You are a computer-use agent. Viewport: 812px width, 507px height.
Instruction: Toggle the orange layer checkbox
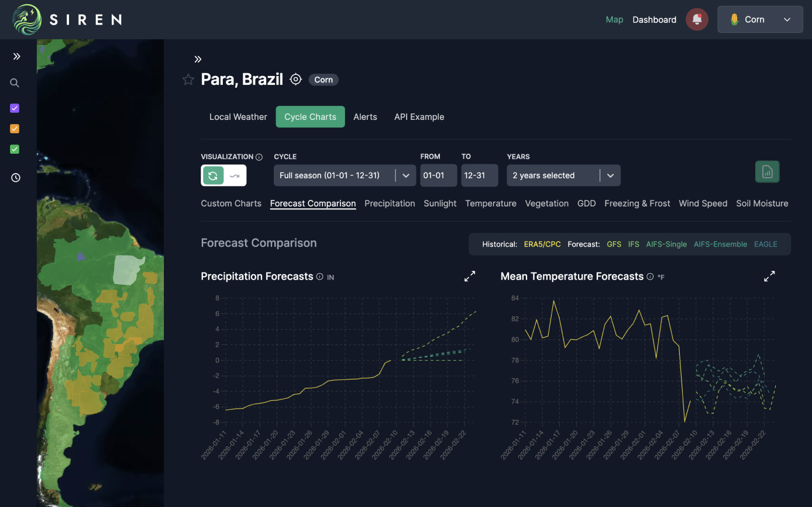(x=15, y=129)
